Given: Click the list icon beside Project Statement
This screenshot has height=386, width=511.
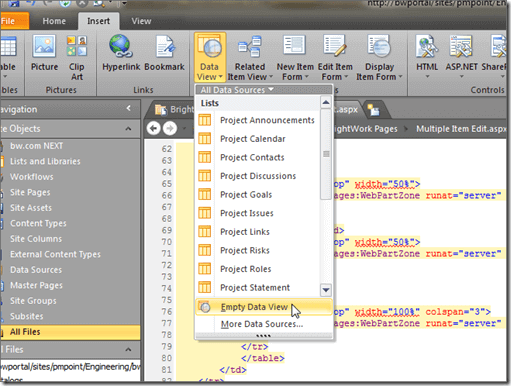Looking at the screenshot, I should click(205, 287).
